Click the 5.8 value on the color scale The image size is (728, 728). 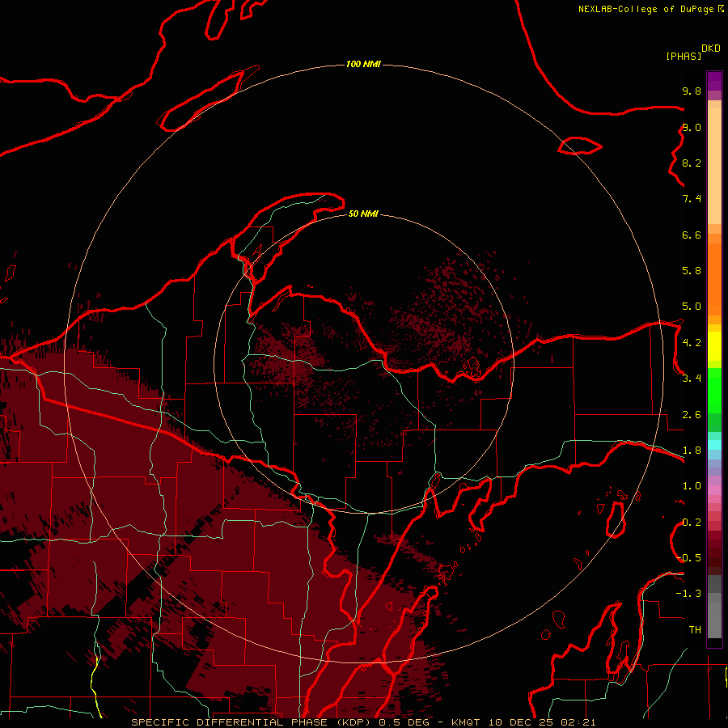(692, 271)
